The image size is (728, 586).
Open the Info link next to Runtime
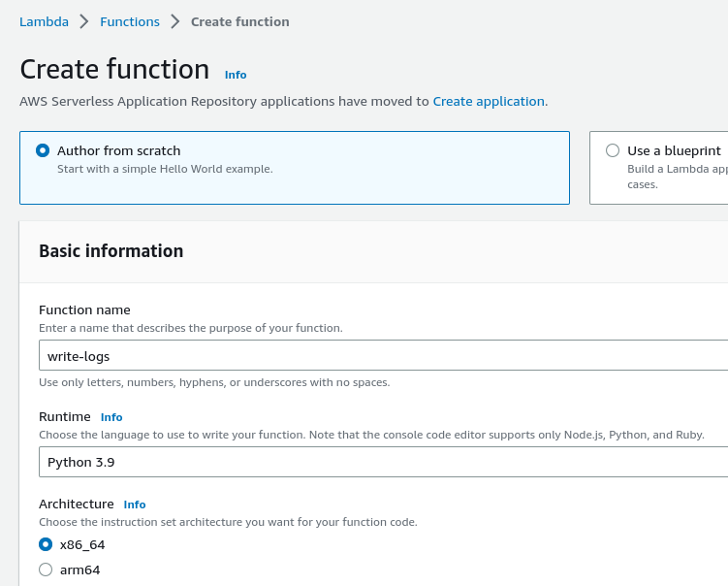point(111,417)
